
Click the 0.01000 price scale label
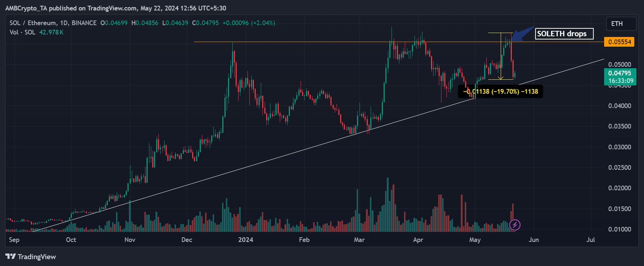click(620, 229)
